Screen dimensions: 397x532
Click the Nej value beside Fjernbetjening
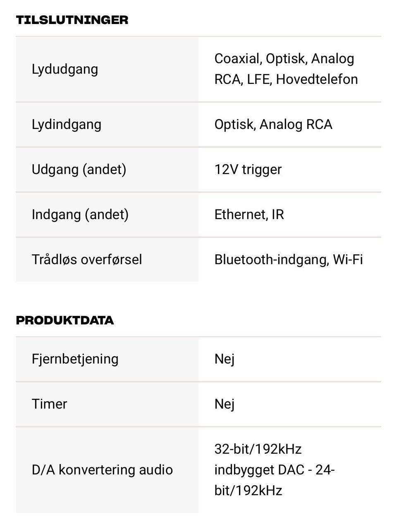225,359
